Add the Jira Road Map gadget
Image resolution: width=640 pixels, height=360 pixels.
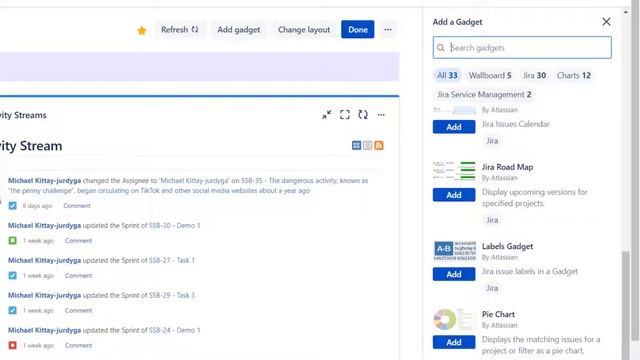tap(454, 195)
